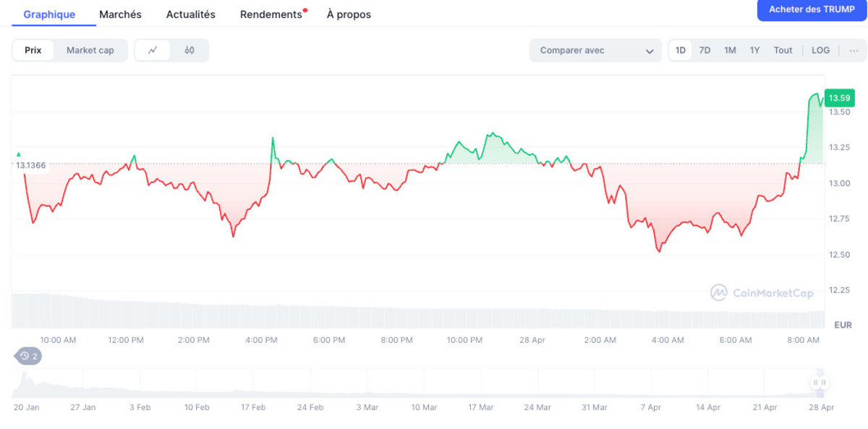868x429 pixels.
Task: Open the Rendements tab
Action: [271, 14]
